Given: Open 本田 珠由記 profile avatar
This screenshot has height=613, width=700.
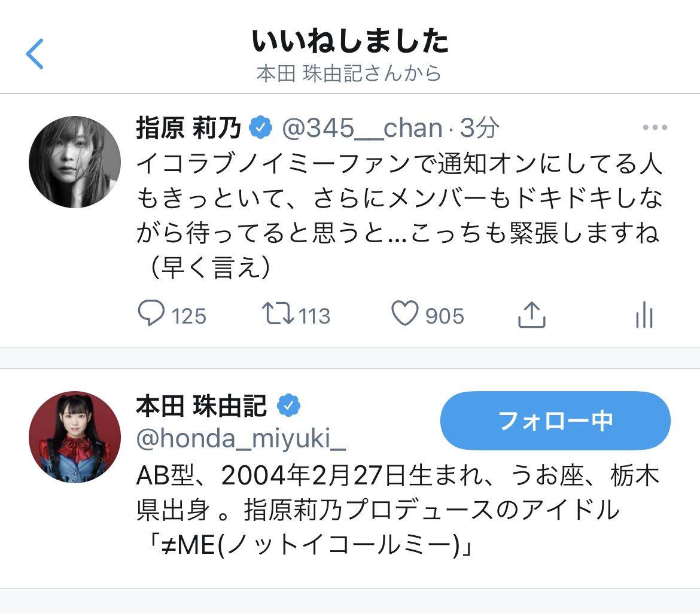Looking at the screenshot, I should [x=75, y=437].
